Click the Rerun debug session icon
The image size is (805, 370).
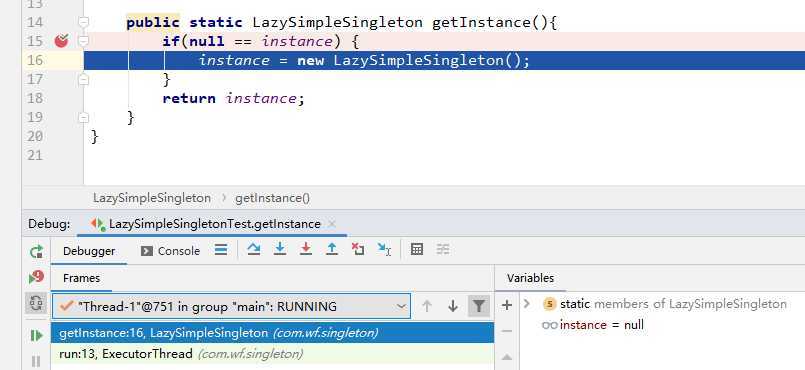click(36, 251)
